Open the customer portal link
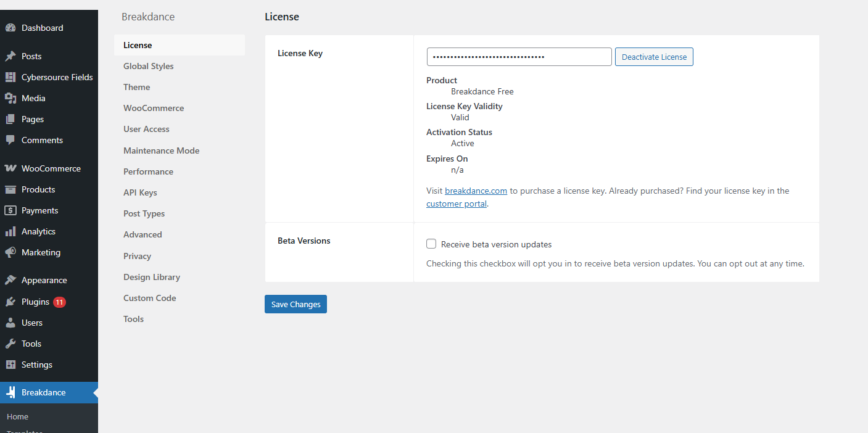868x433 pixels. click(456, 204)
